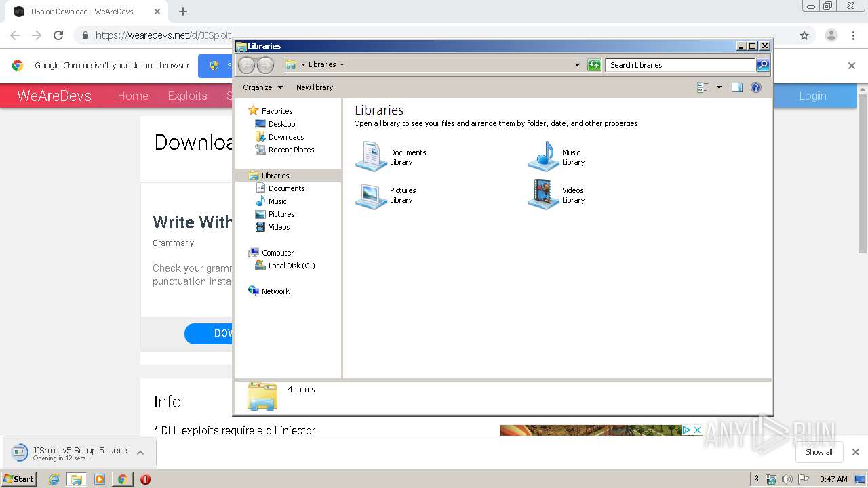Click the Login link on WeAreDevs
Image resolution: width=868 pixels, height=488 pixels.
coord(812,96)
